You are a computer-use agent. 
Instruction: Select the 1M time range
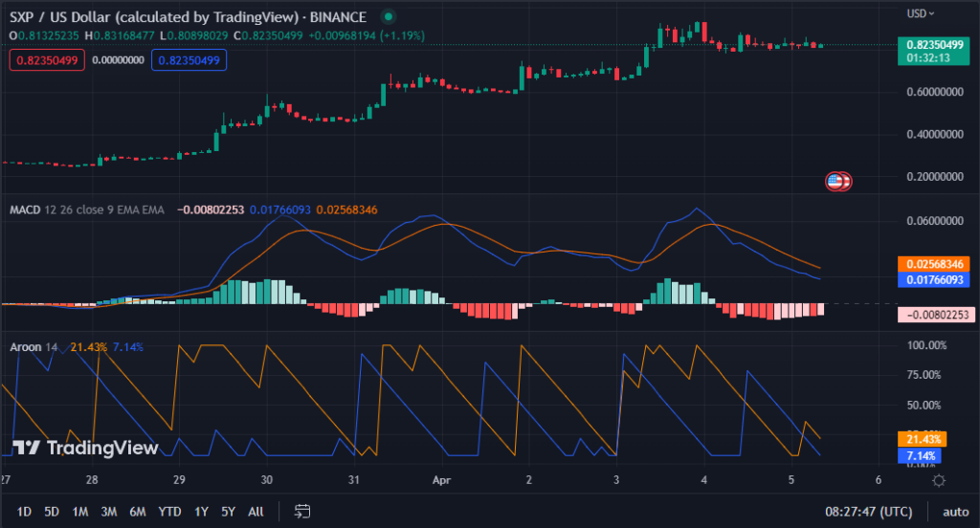(80, 512)
